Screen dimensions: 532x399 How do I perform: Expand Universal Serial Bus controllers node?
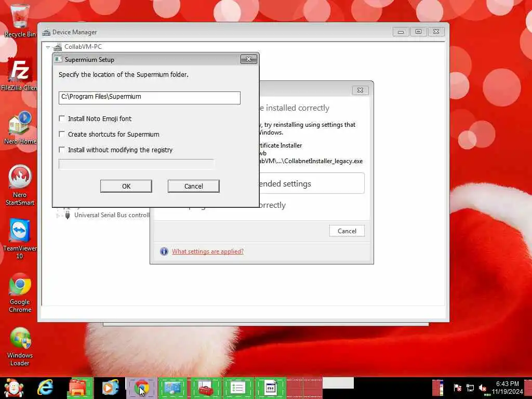pos(58,215)
